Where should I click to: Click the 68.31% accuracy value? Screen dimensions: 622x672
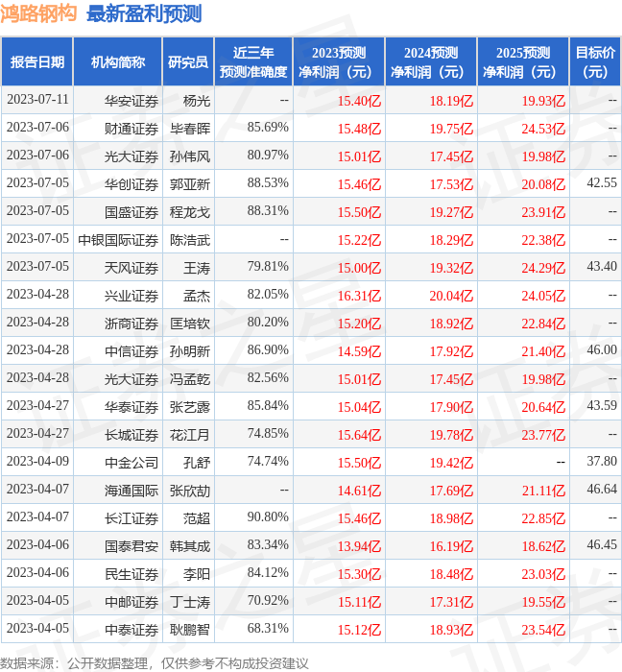[268, 629]
